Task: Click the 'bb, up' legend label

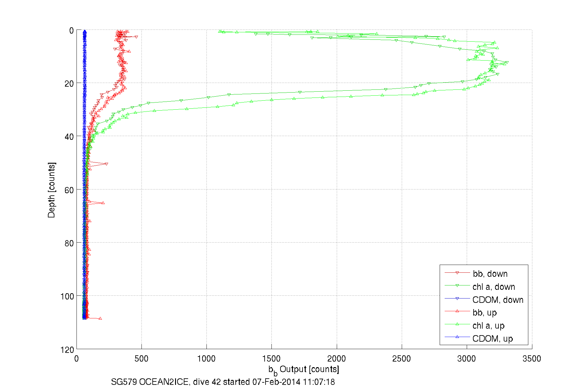Action: pos(485,312)
